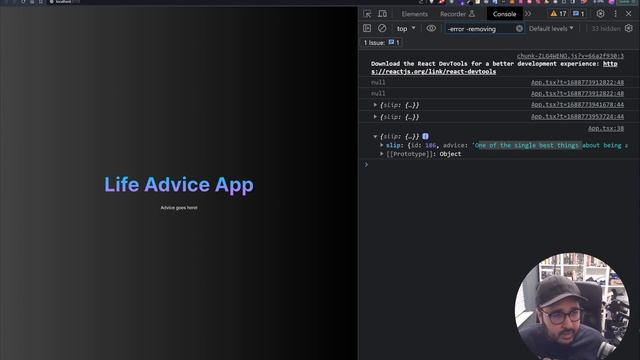Image resolution: width=640 pixels, height=360 pixels.
Task: Toggle the device toolbar icon
Action: [382, 14]
